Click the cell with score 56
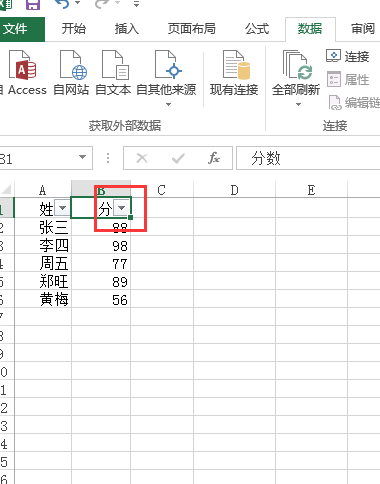 coord(101,300)
